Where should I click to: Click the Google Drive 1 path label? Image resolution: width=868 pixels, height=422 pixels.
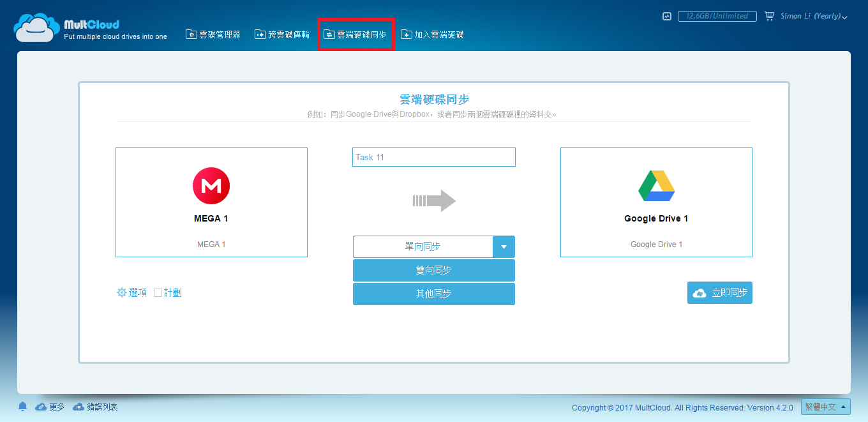click(x=656, y=245)
